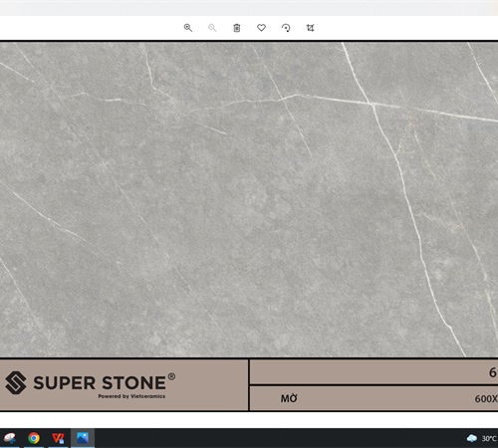Open the red W app on taskbar
This screenshot has width=498, height=448.
[58, 438]
